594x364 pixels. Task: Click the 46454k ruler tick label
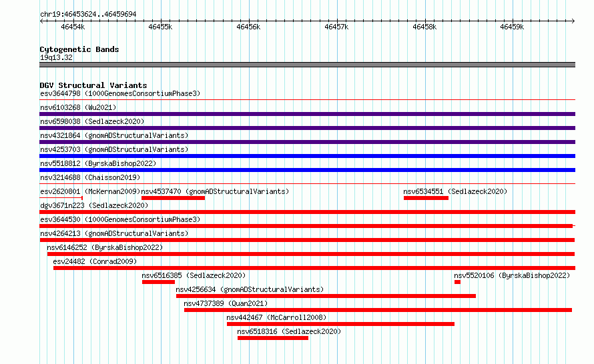click(73, 27)
